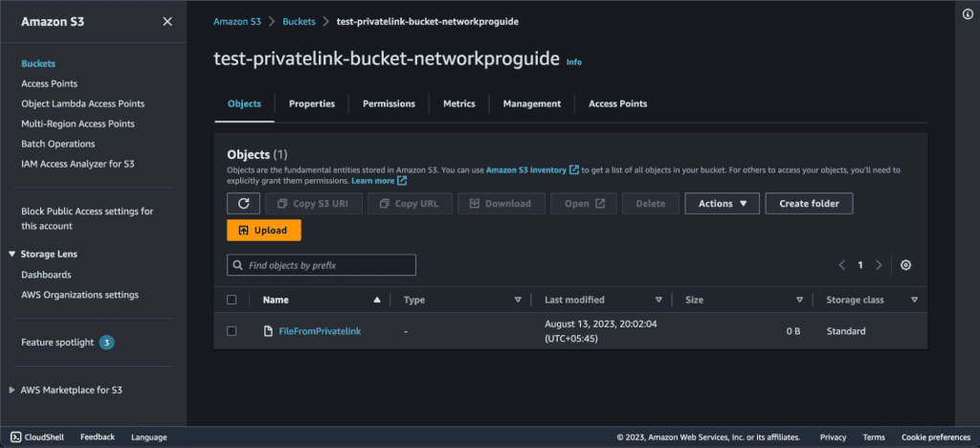Viewport: 980px width, 448px height.
Task: Open Access Points in the sidebar
Action: pos(50,83)
